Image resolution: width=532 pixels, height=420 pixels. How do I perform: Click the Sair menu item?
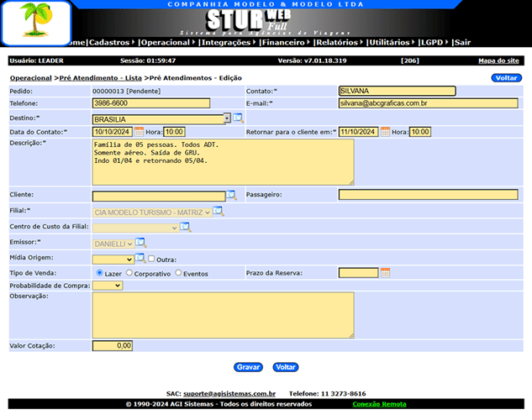click(x=462, y=42)
